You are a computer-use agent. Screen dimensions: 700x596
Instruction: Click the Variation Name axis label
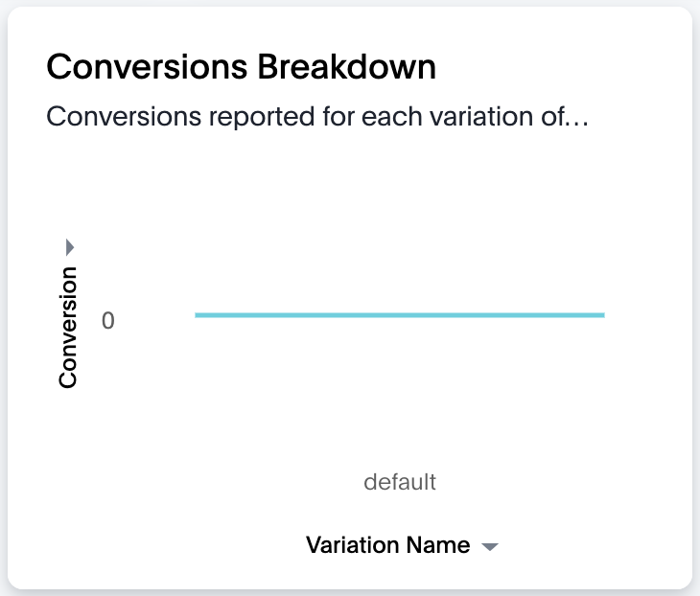click(388, 545)
